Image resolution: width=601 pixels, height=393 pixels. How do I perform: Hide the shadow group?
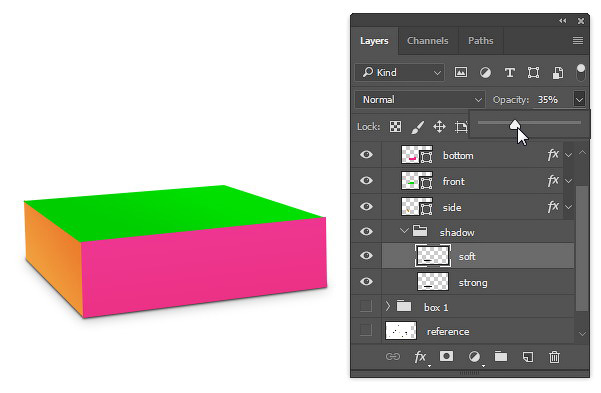coord(366,232)
